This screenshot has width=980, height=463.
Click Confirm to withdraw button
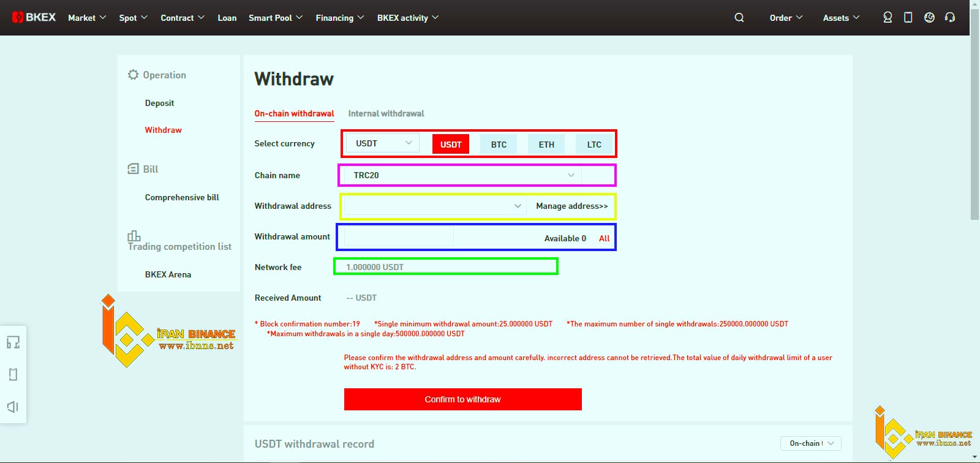point(462,399)
